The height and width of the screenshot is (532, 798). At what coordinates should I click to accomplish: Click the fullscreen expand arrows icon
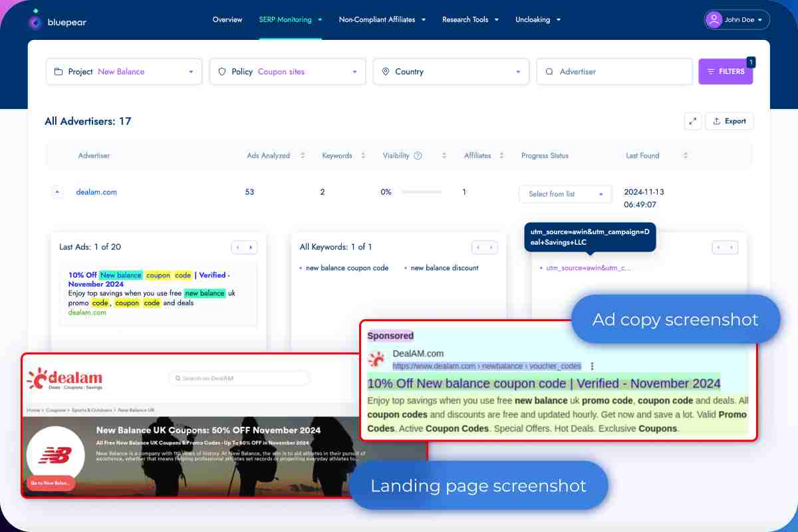coord(693,121)
